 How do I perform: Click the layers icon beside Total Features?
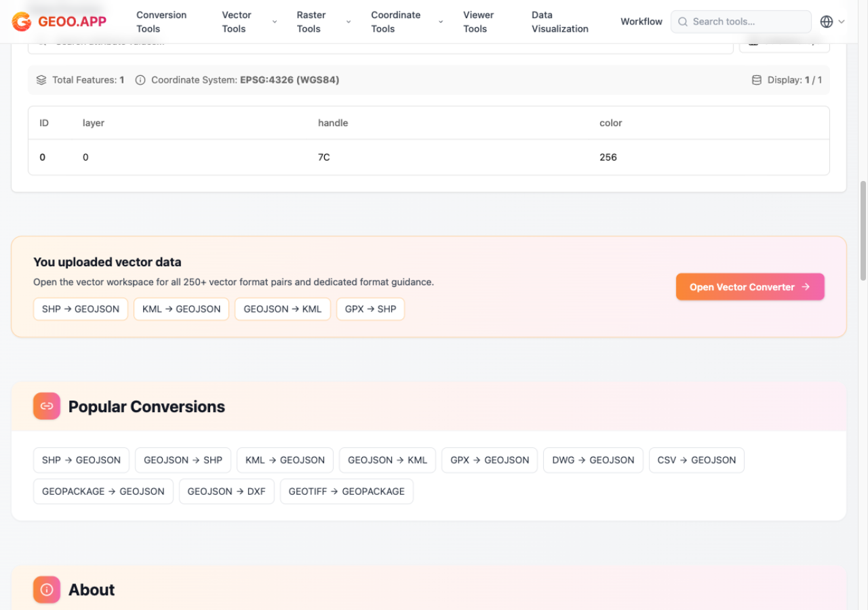pyautogui.click(x=41, y=80)
